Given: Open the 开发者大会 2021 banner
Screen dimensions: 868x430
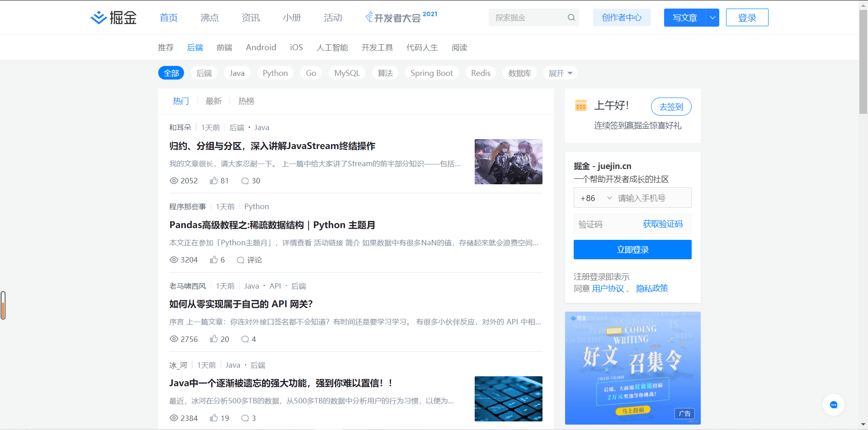Looking at the screenshot, I should [401, 17].
